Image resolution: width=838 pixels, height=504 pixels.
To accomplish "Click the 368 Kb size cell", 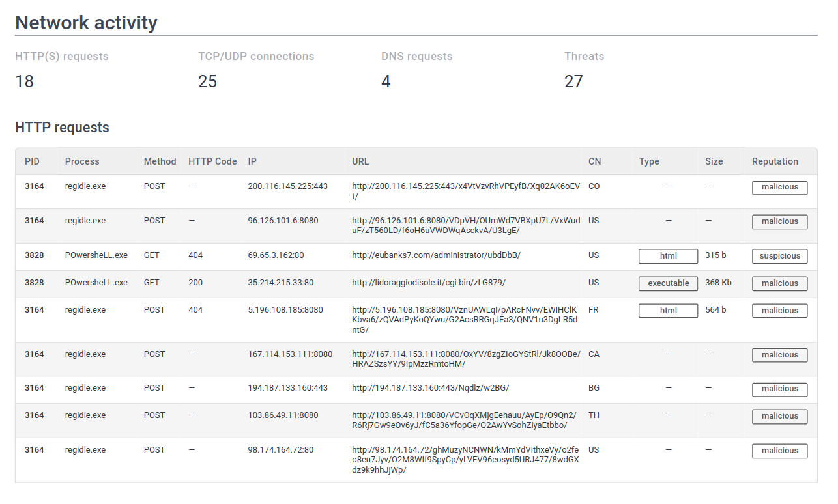I will 718,283.
